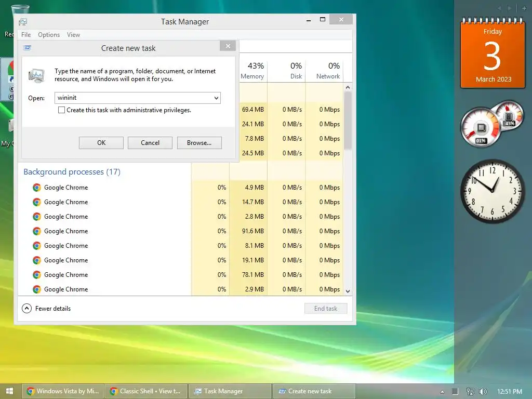Sort by the 43% Memory column header
The width and height of the screenshot is (532, 399).
click(253, 71)
